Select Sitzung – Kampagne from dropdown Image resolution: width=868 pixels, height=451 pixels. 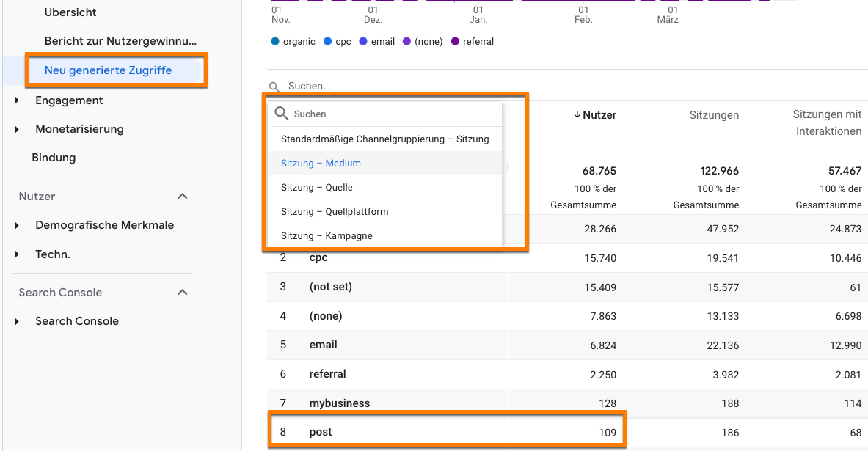(x=327, y=236)
